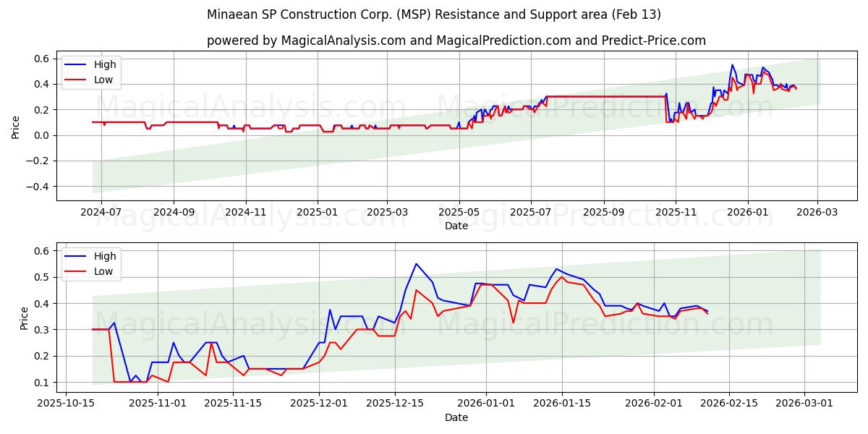Click the top chart 'Price' y-axis label
868x434 pixels.
16,127
